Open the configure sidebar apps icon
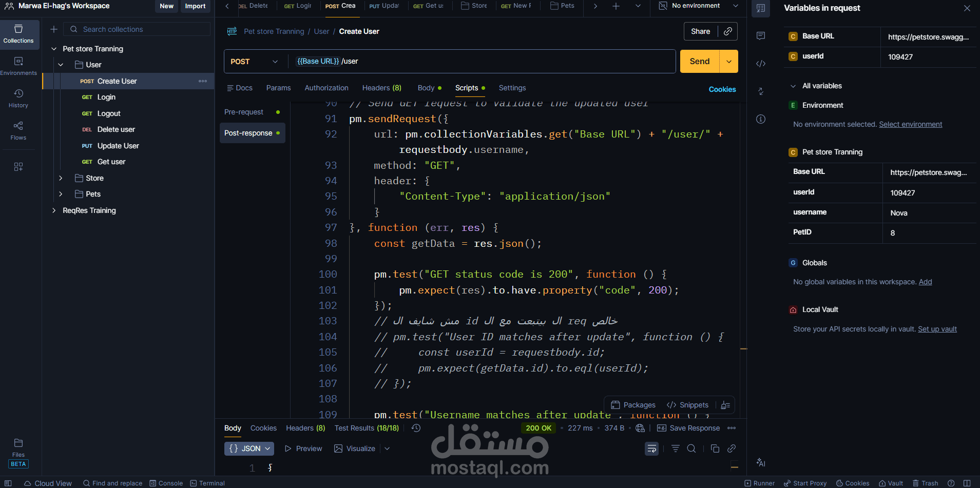980x488 pixels. click(x=18, y=167)
